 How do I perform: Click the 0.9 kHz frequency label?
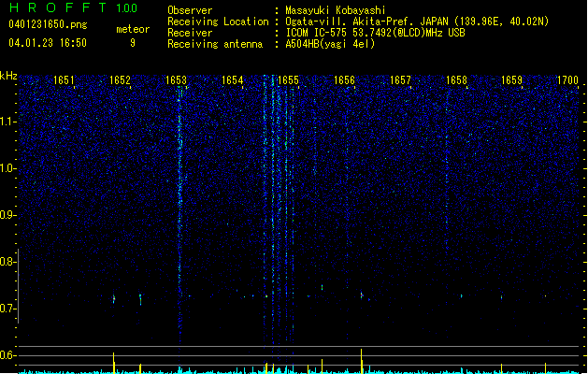[x=7, y=215]
